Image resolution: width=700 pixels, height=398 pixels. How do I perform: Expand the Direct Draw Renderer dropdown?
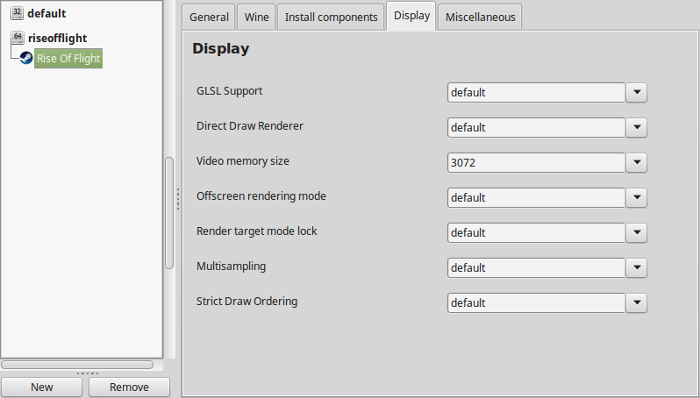tap(636, 128)
